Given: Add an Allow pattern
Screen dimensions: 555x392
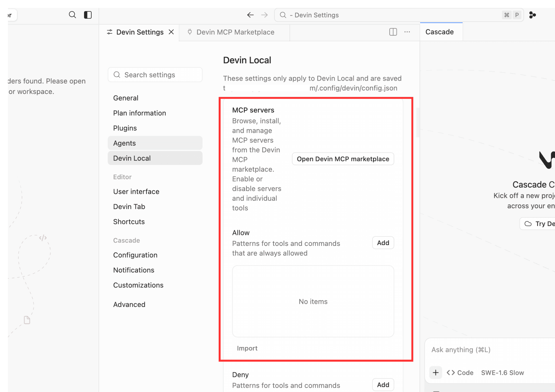Looking at the screenshot, I should (x=383, y=243).
